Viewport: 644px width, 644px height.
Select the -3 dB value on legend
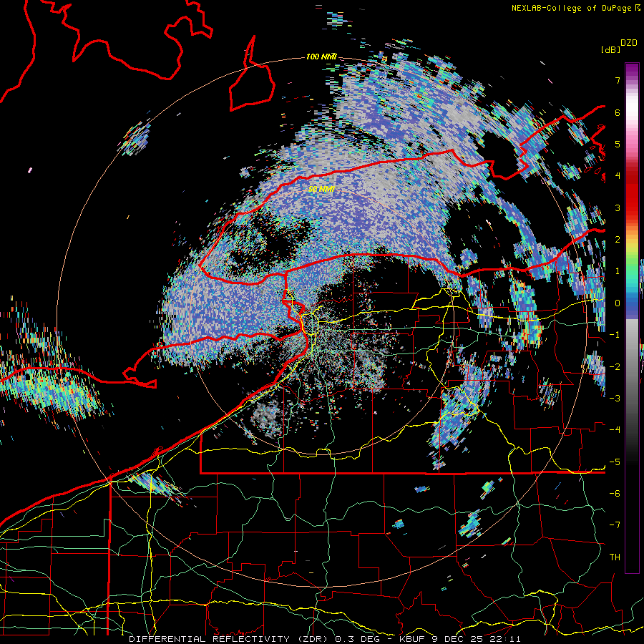coord(615,398)
